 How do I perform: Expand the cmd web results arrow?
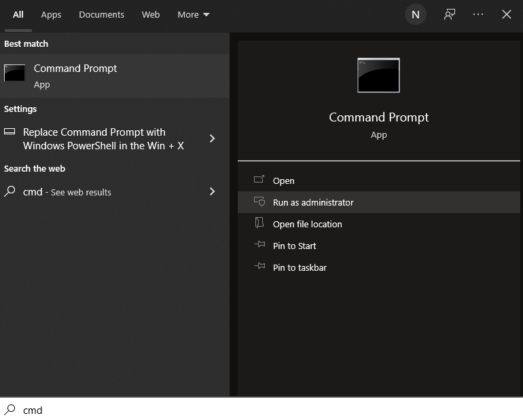tap(212, 191)
